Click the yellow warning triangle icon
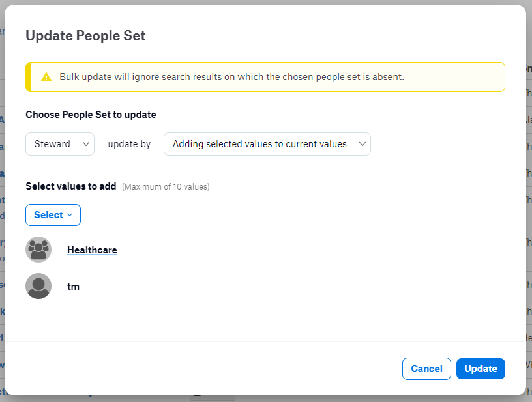This screenshot has height=402, width=532. pos(46,78)
